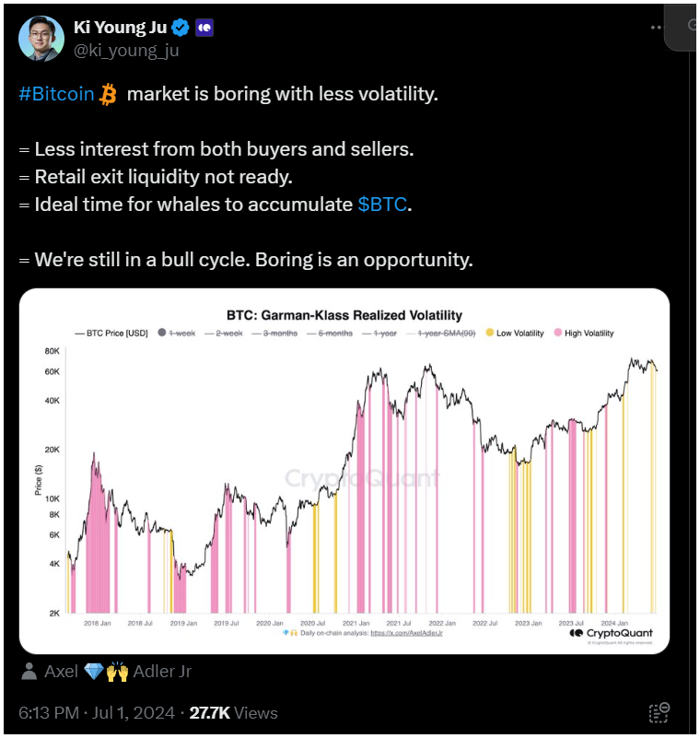Image resolution: width=700 pixels, height=738 pixels.
Task: Toggle the 1-year SMA(90) legend entry
Action: tap(444, 333)
